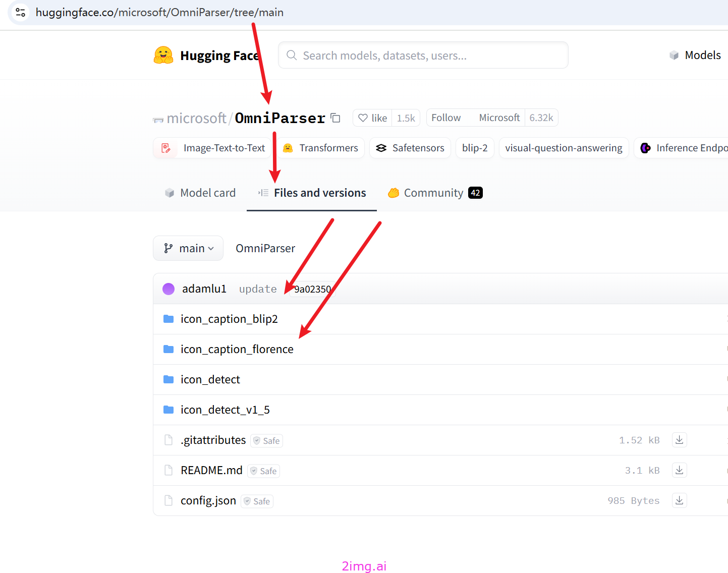This screenshot has height=573, width=728.
Task: Open the icon_detect folder
Action: [210, 379]
